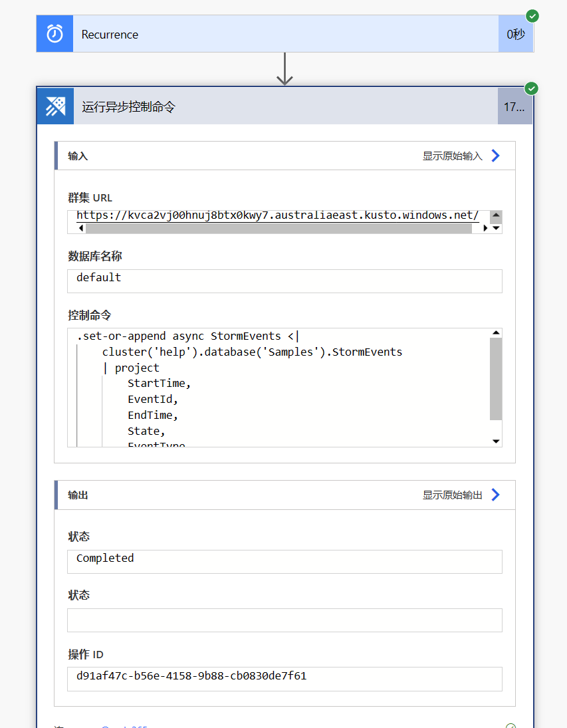Open the 显示原始输入 link

pos(452,156)
